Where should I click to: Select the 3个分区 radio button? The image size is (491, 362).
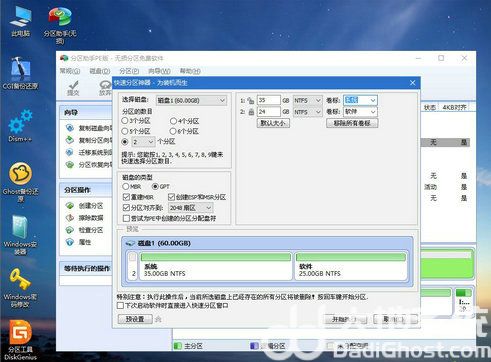coord(125,121)
